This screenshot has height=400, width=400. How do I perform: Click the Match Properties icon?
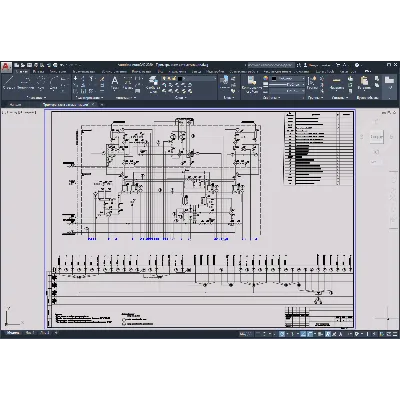click(x=252, y=84)
